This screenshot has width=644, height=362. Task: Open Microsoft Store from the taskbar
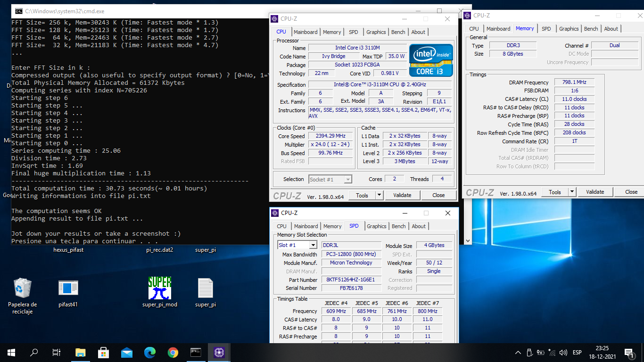click(x=104, y=352)
